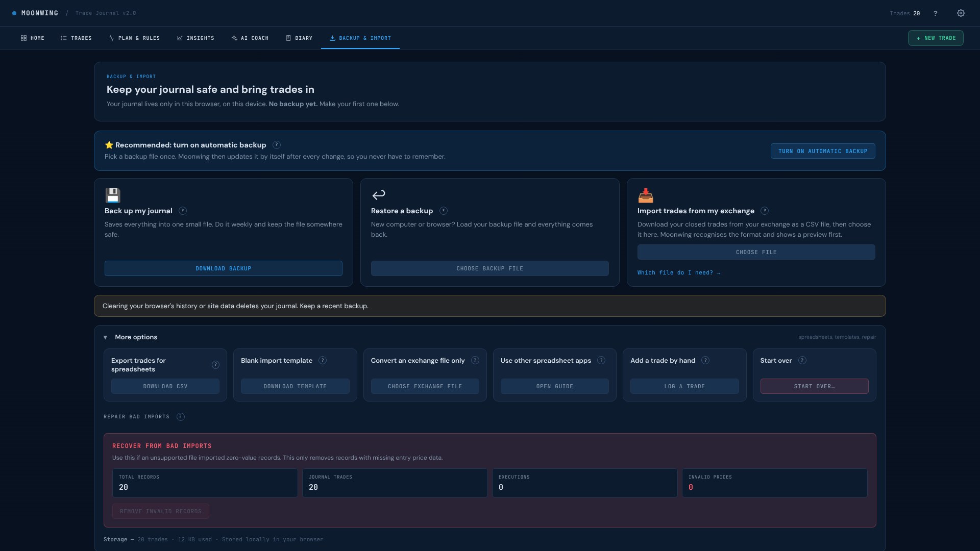Switch to the Diary tab

click(x=299, y=38)
